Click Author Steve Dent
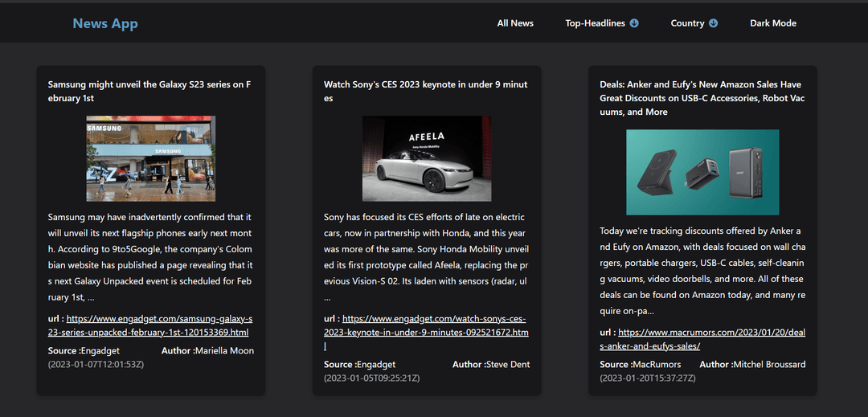 click(x=491, y=365)
